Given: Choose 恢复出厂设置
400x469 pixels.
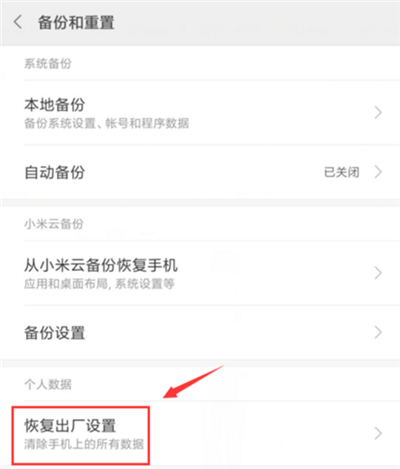Looking at the screenshot, I should click(x=200, y=434).
